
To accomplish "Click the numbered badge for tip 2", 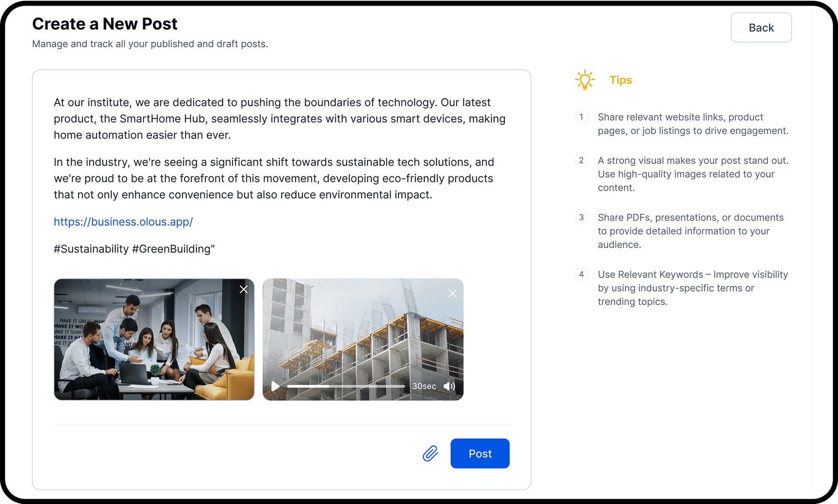I will pyautogui.click(x=581, y=161).
